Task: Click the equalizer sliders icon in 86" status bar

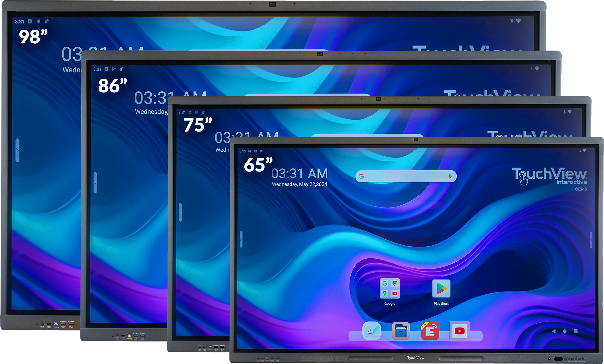Action: click(x=114, y=69)
